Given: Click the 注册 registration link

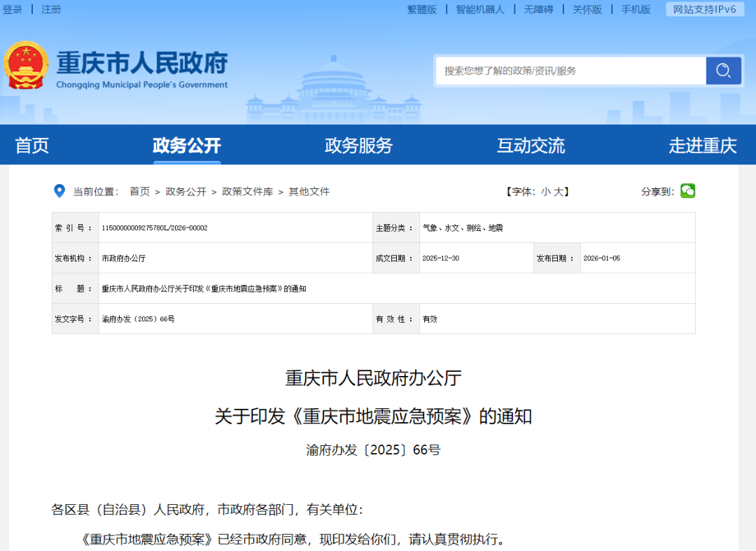Looking at the screenshot, I should pos(51,9).
